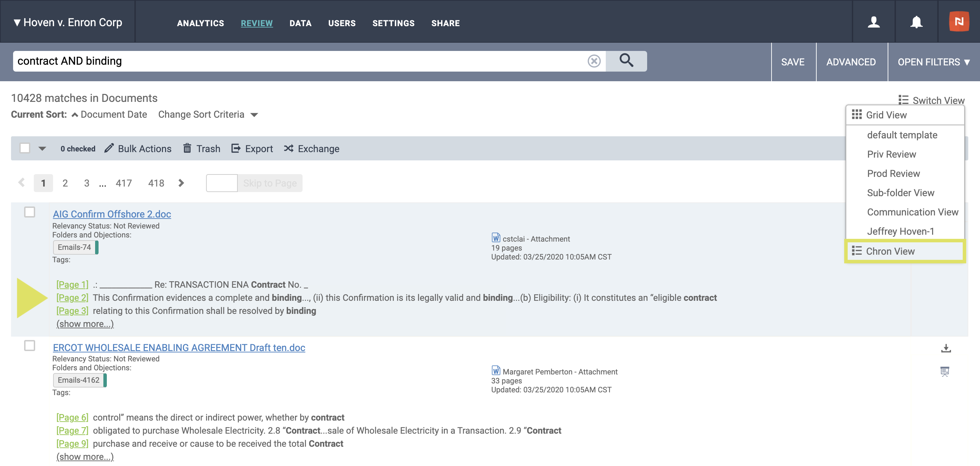Go to next results page arrow
The width and height of the screenshot is (980, 466).
pyautogui.click(x=181, y=183)
